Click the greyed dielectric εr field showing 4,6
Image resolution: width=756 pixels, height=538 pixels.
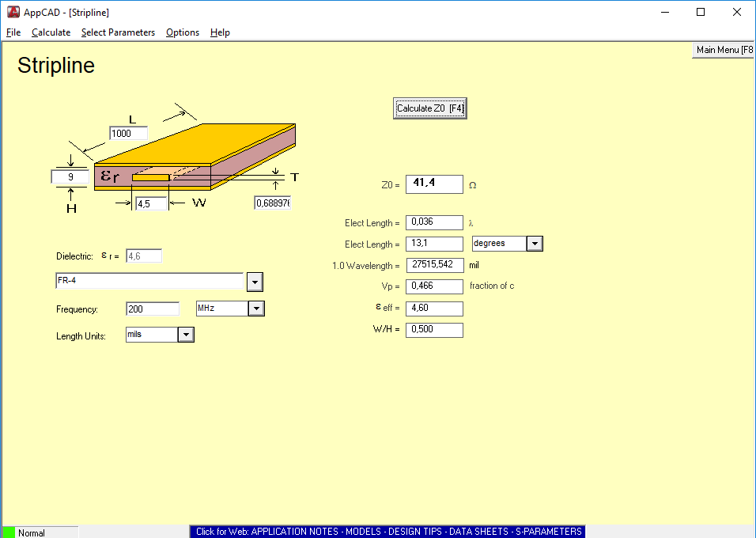pyautogui.click(x=144, y=256)
